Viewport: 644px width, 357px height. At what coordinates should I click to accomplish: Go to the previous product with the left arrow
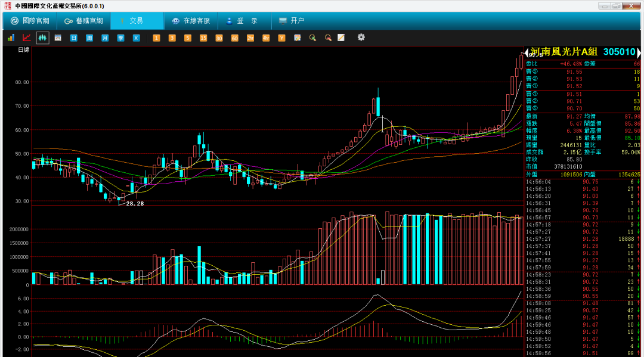pyautogui.click(x=527, y=52)
